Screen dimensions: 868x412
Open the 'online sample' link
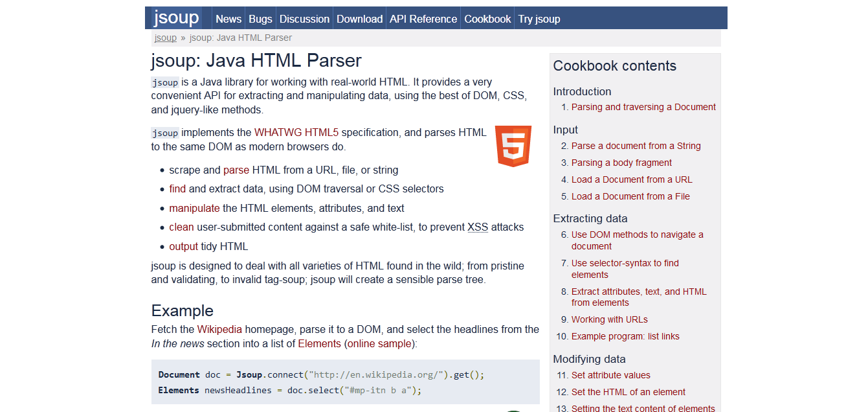click(x=379, y=343)
